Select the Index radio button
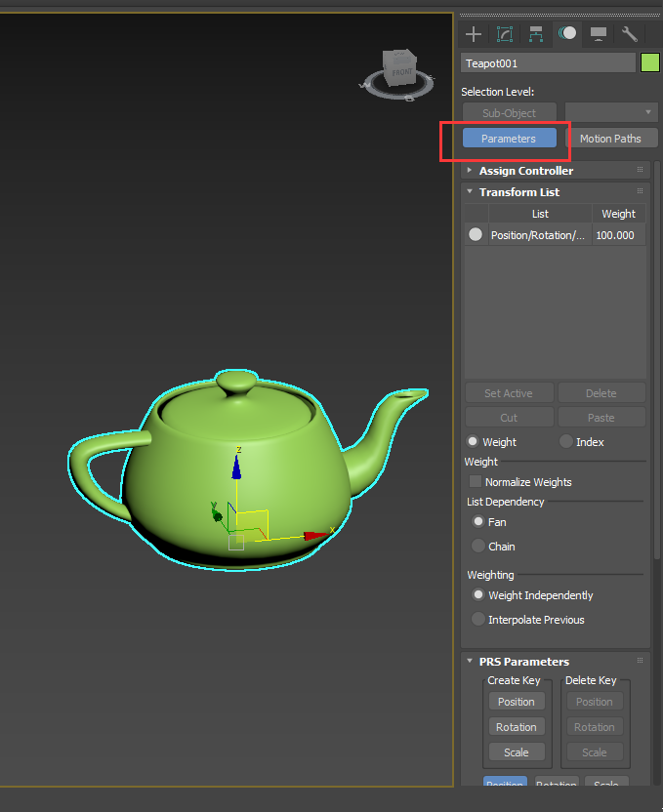663x812 pixels. tap(566, 442)
